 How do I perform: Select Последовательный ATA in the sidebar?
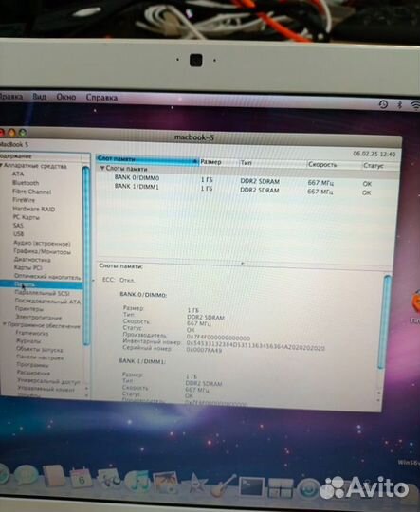[x=47, y=302]
